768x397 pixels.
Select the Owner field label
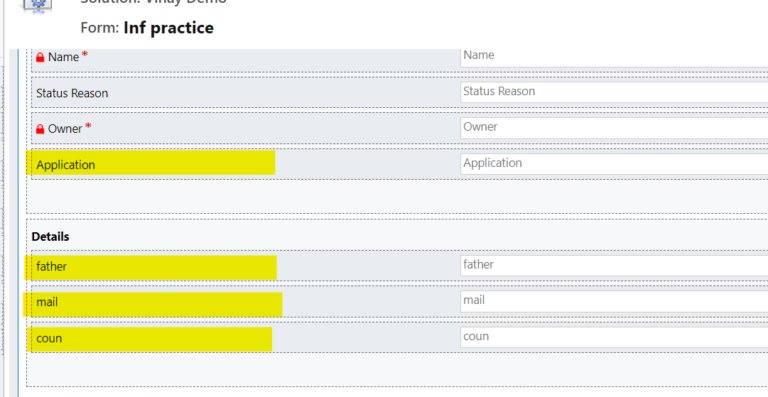pos(65,129)
